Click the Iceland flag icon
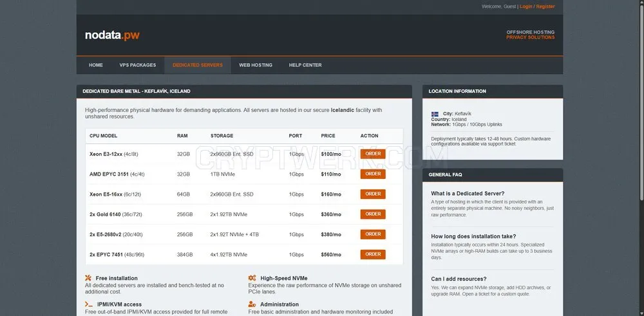The image size is (644, 316). coord(435,114)
